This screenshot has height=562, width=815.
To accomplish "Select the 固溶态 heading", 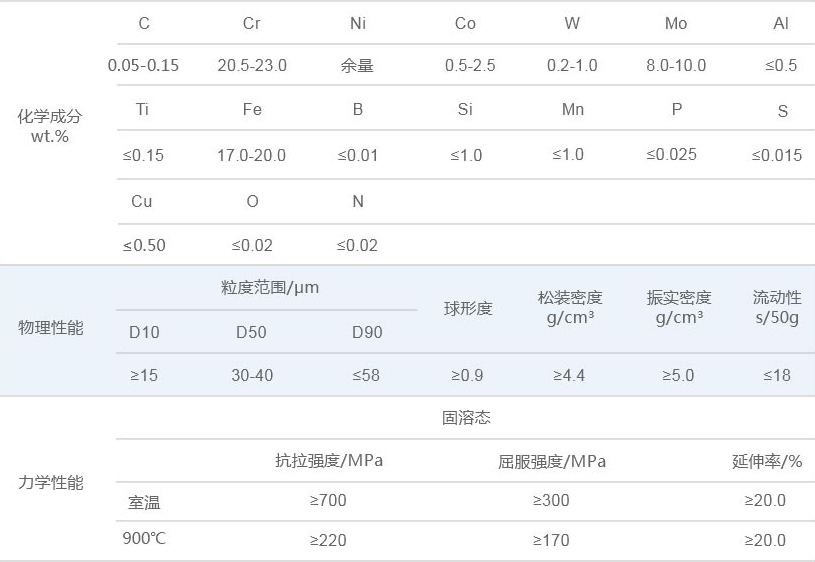I will point(466,417).
